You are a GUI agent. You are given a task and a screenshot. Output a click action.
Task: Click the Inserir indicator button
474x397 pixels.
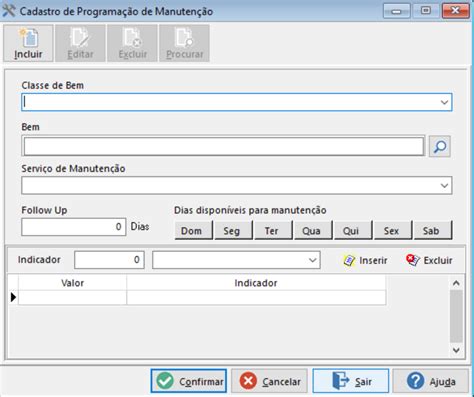pyautogui.click(x=365, y=260)
